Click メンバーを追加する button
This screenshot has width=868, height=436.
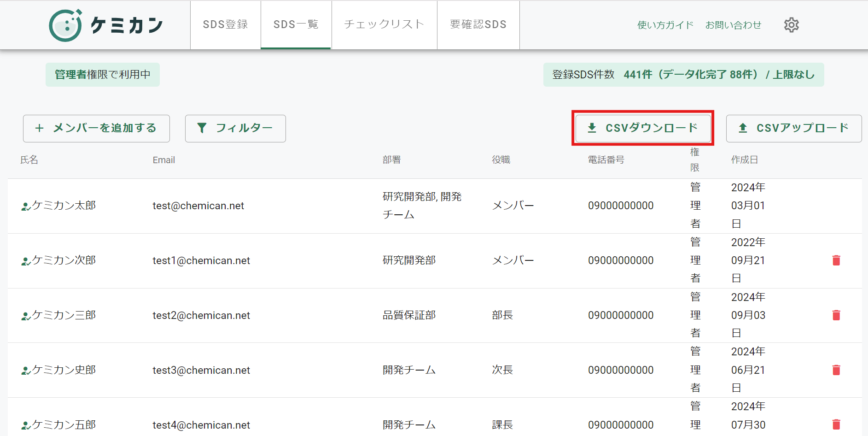coord(96,128)
